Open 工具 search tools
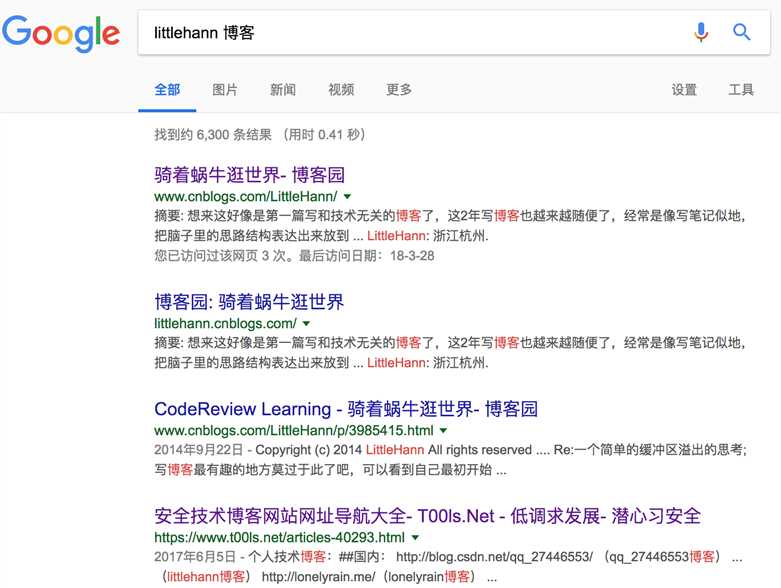 (x=741, y=90)
